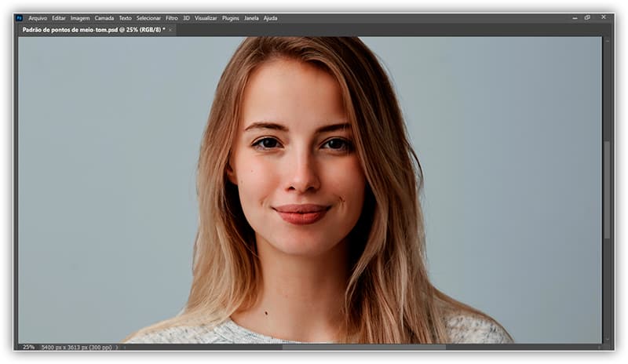
Task: Open the Editar menu
Action: [x=58, y=18]
